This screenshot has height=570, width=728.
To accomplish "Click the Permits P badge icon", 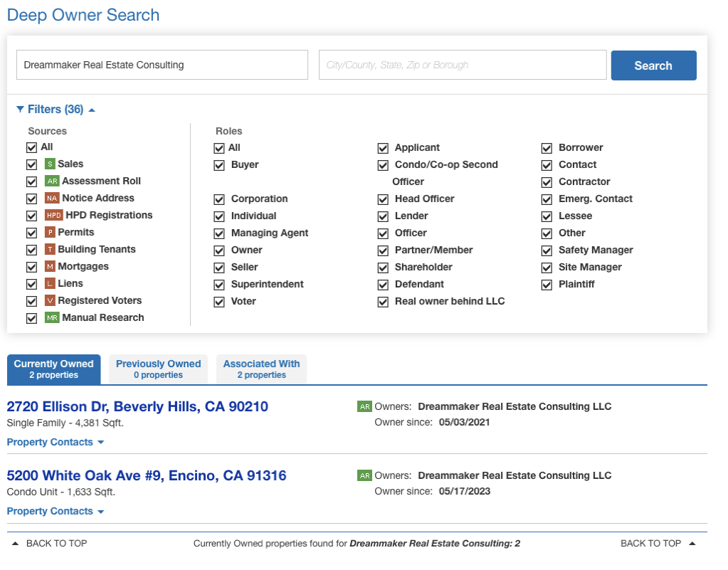I will (x=50, y=232).
